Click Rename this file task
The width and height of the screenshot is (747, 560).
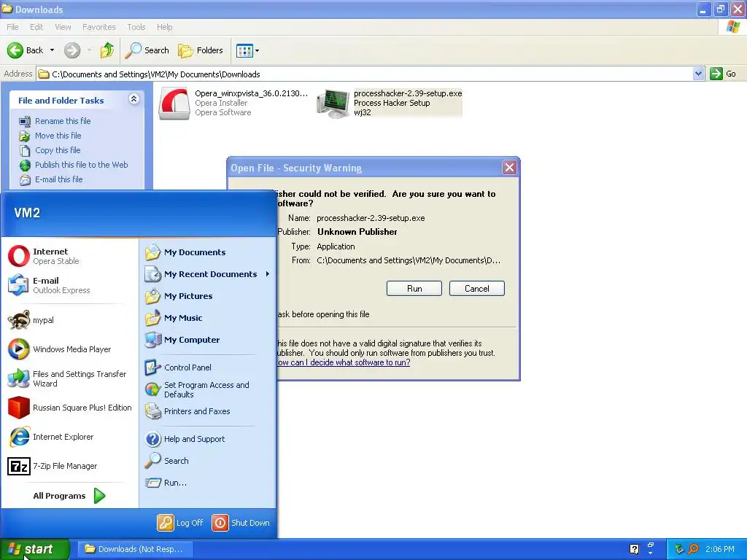[55, 121]
